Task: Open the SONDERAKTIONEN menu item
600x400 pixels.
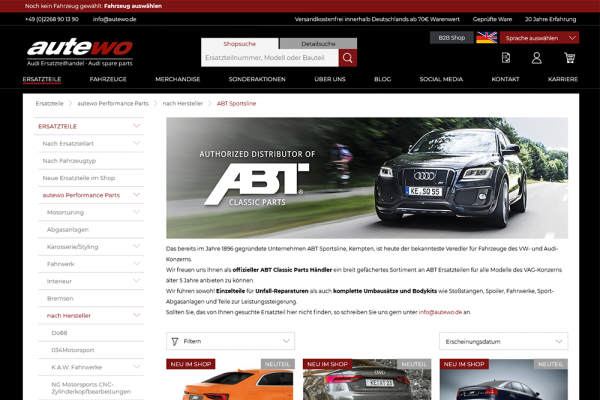Action: click(257, 79)
